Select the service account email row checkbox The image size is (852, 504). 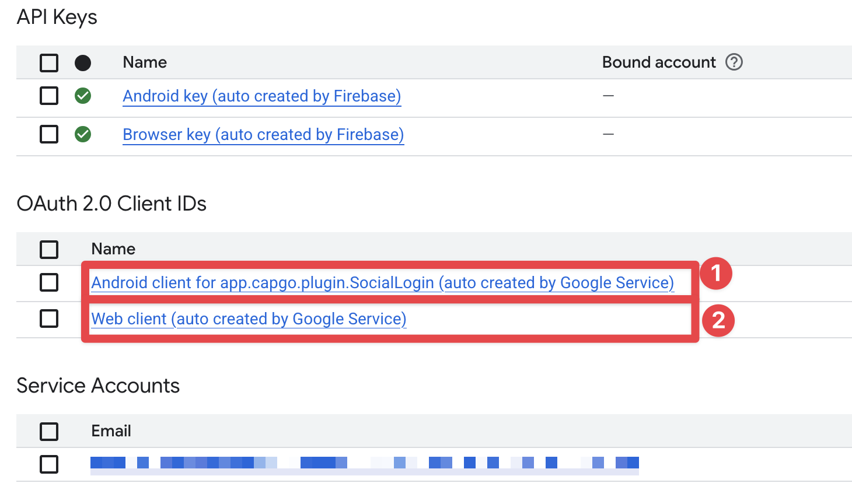pyautogui.click(x=48, y=464)
